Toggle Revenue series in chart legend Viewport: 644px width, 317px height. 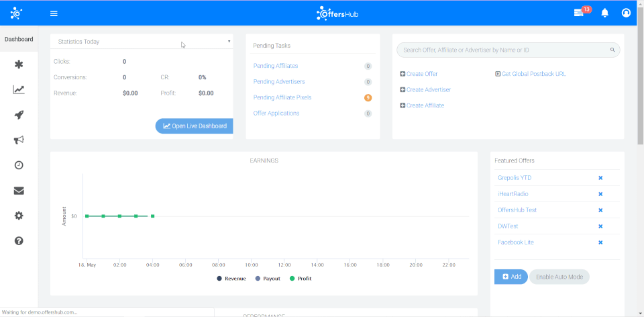coord(231,279)
